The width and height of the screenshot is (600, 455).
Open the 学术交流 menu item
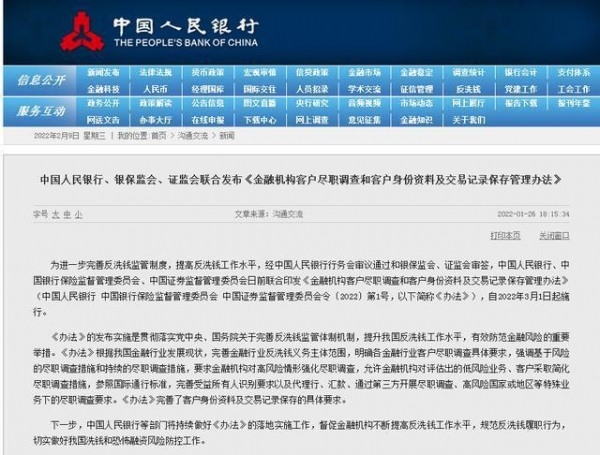click(364, 90)
